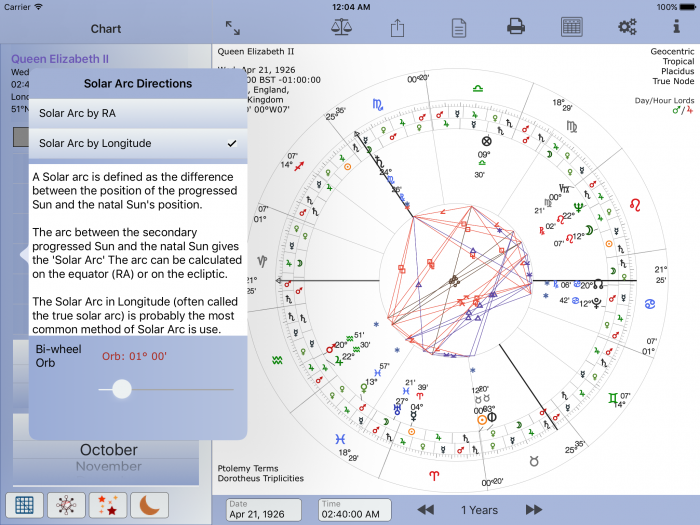Viewport: 700px width, 525px height.
Task: Open the table grid icon in top toolbar
Action: 572,27
